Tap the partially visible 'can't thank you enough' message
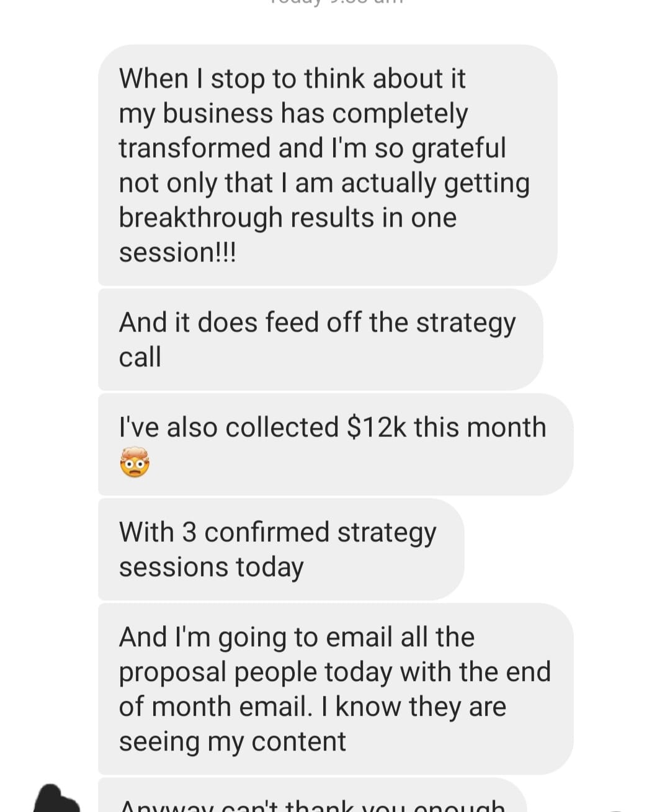This screenshot has height=812, width=670. click(312, 795)
